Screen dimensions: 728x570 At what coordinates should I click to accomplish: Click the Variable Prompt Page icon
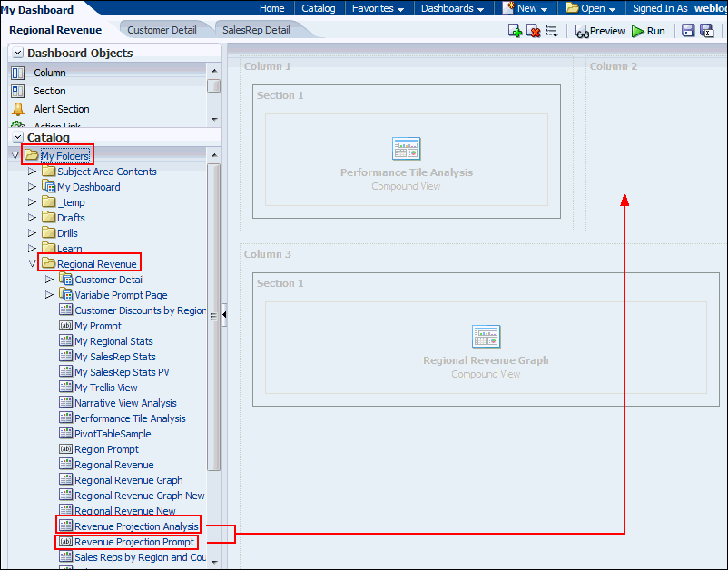66,294
